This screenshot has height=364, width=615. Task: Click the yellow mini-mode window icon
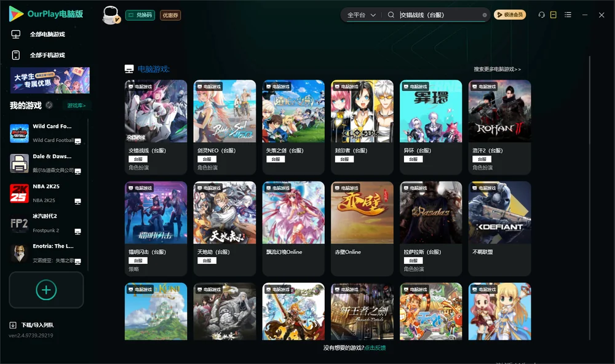(x=553, y=15)
